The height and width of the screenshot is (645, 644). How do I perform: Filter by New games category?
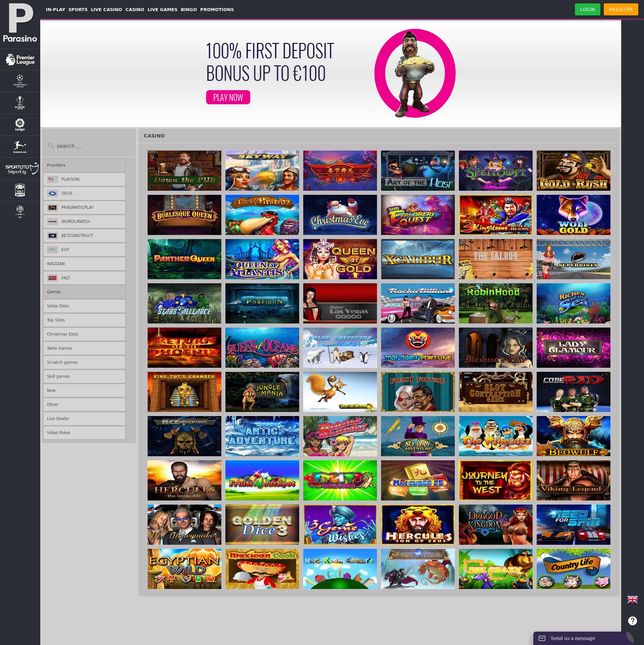tap(84, 391)
